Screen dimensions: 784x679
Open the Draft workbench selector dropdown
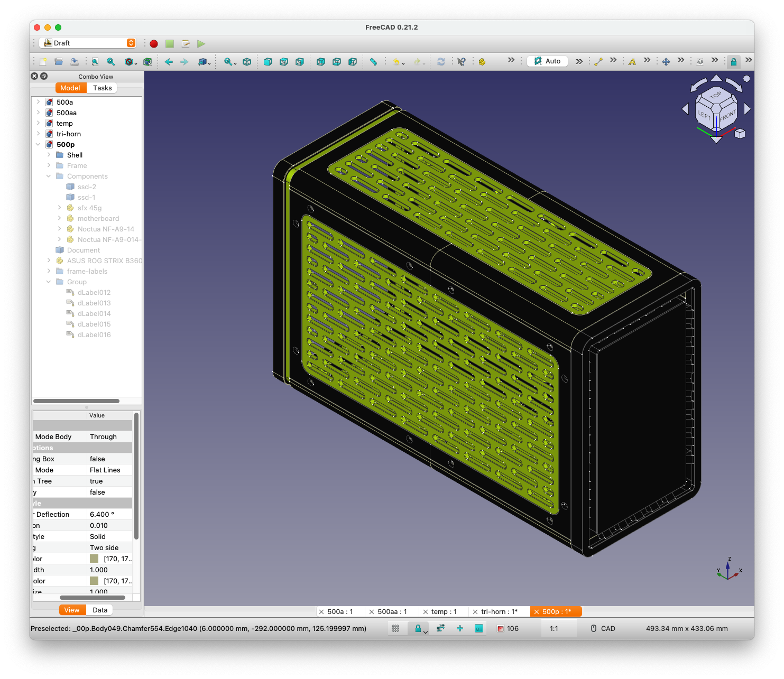(88, 43)
